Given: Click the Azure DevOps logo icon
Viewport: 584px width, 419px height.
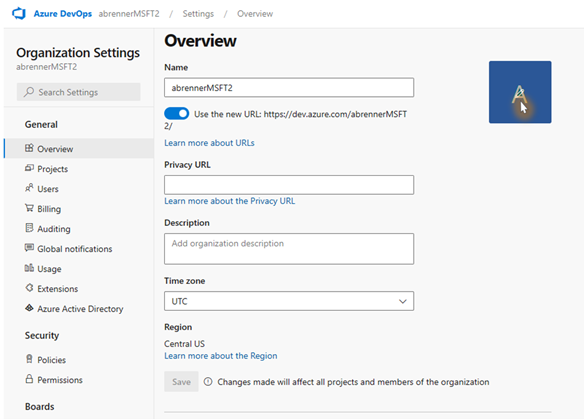Looking at the screenshot, I should point(19,13).
